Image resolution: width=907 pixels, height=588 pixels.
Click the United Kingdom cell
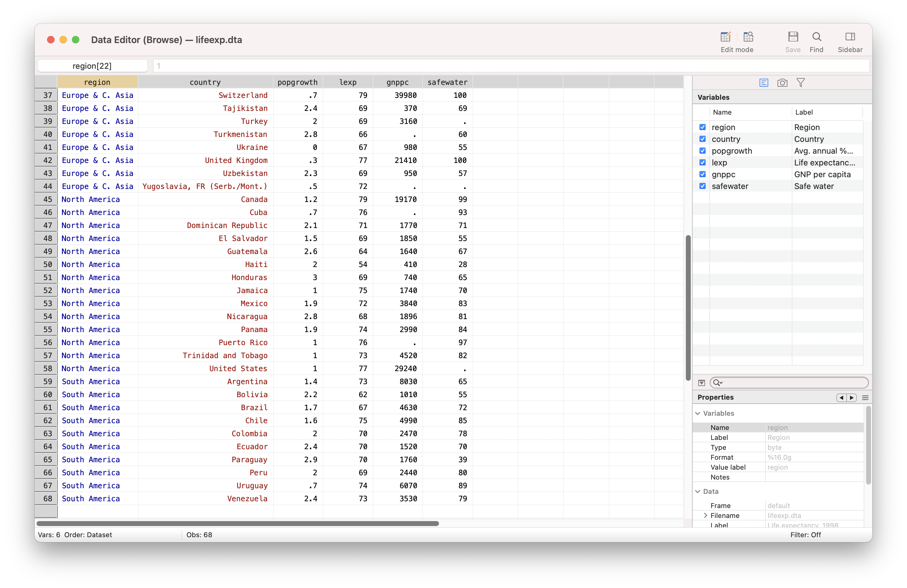point(205,160)
